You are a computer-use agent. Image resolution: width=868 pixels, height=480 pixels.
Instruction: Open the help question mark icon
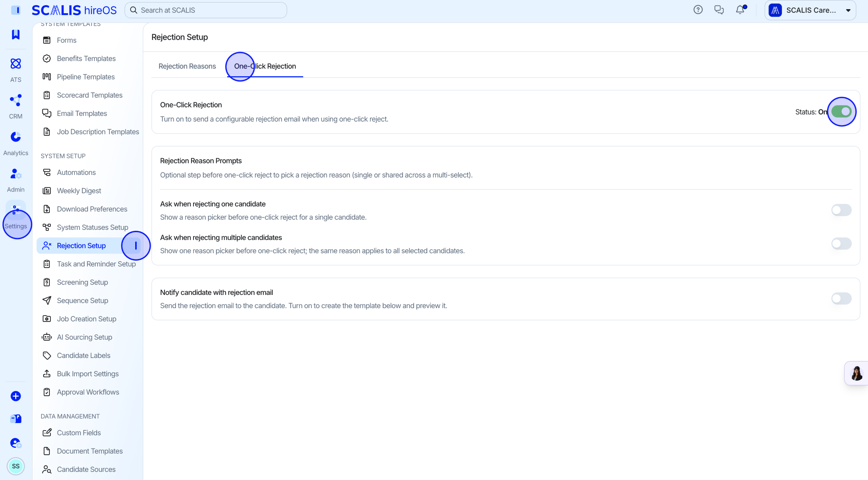pyautogui.click(x=698, y=10)
